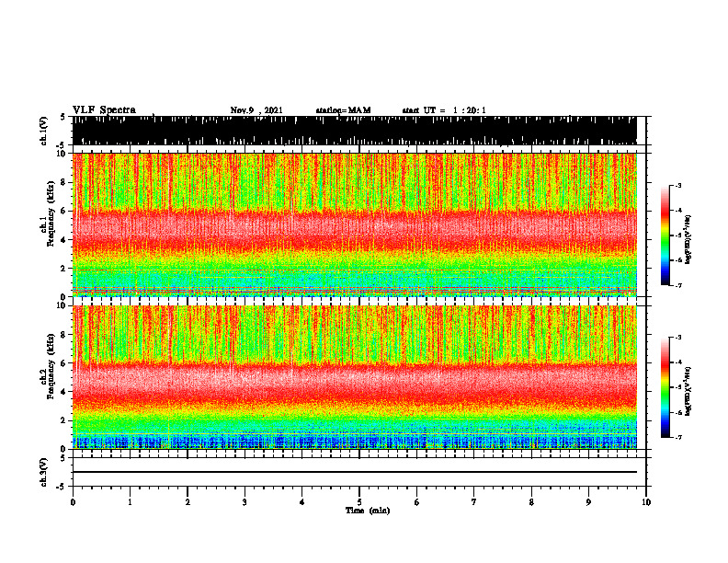Click time axis tick label "4"
This screenshot has height=563, width=728.
pyautogui.click(x=302, y=502)
